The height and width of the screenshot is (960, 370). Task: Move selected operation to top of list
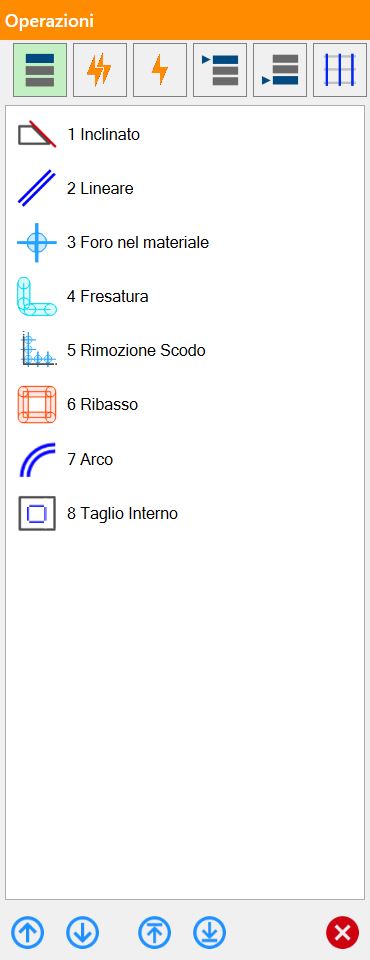click(154, 933)
